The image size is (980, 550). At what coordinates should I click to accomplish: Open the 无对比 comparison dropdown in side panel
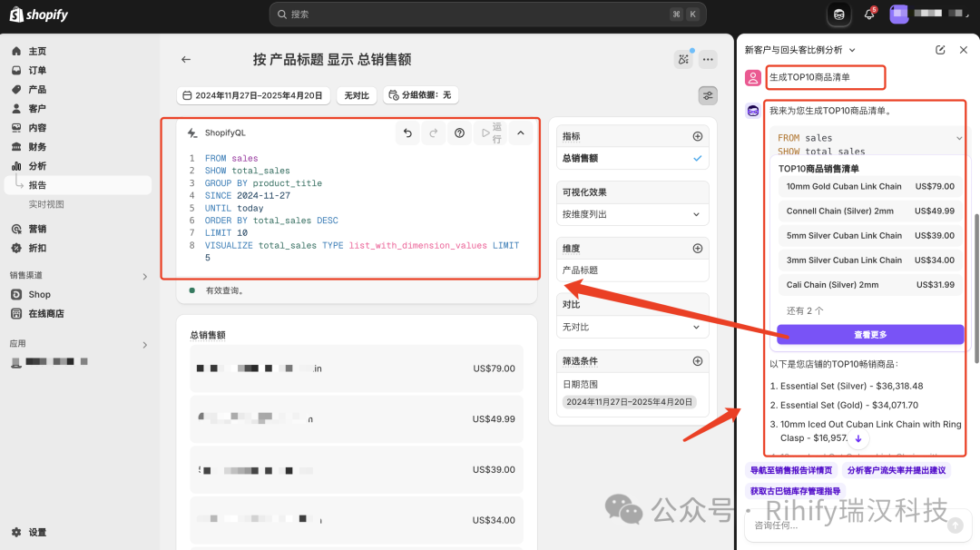click(632, 327)
